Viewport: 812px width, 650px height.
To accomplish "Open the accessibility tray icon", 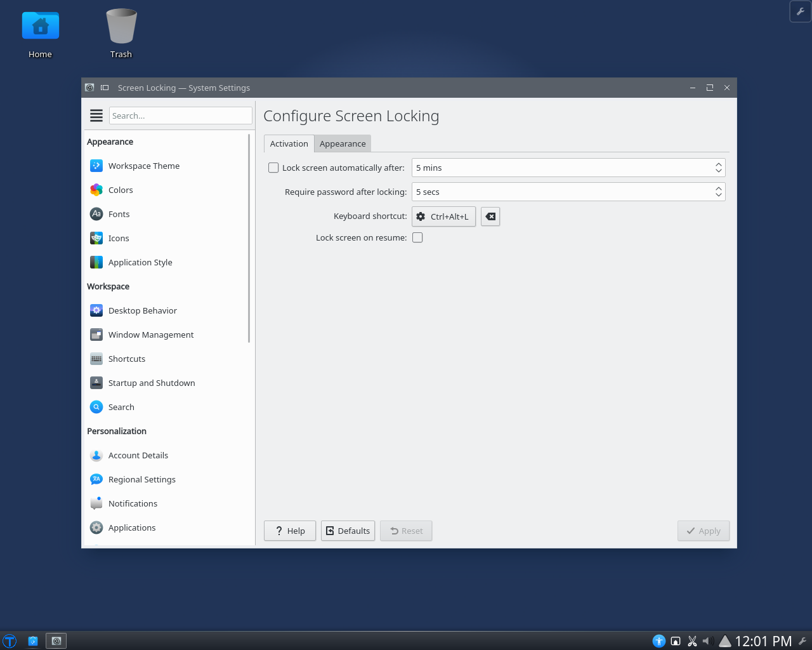I will 659,641.
